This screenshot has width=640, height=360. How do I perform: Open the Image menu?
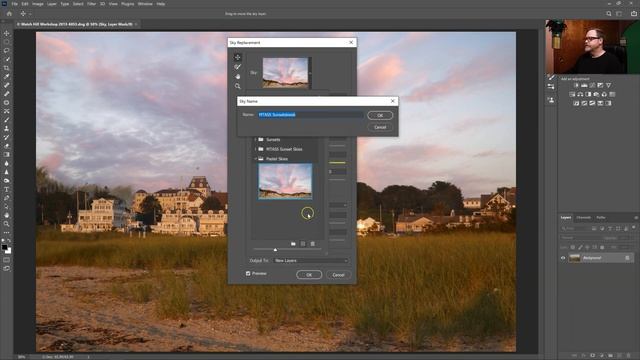point(38,4)
